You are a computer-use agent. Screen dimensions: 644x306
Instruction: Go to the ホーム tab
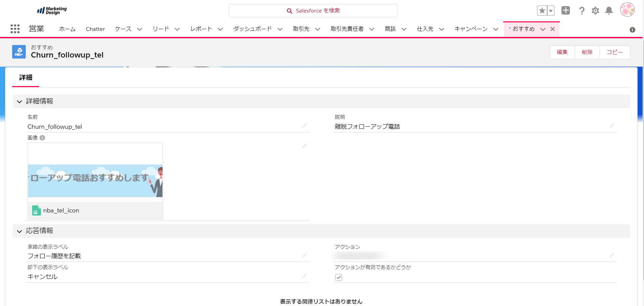coord(67,29)
